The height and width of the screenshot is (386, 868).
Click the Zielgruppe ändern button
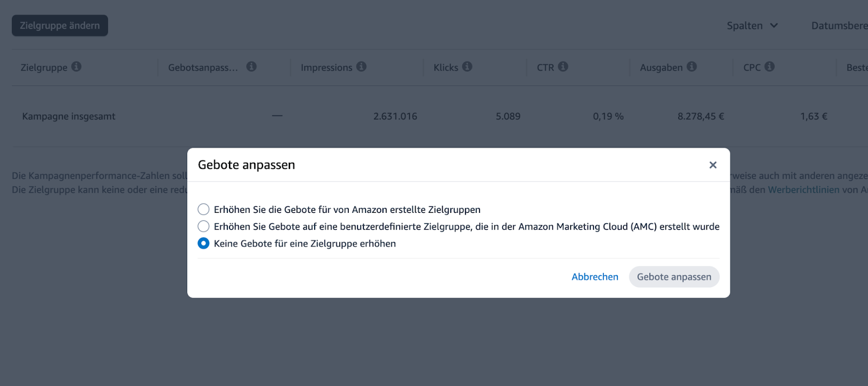60,26
